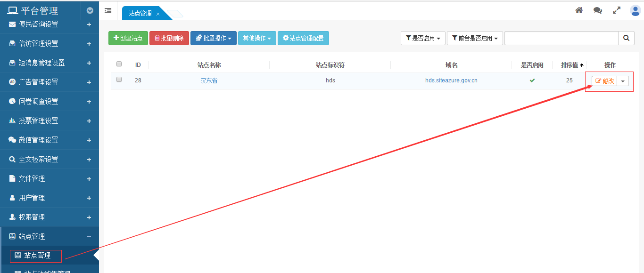
Task: Click the 平台管理 circular dropdown arrow icon
Action: [90, 10]
